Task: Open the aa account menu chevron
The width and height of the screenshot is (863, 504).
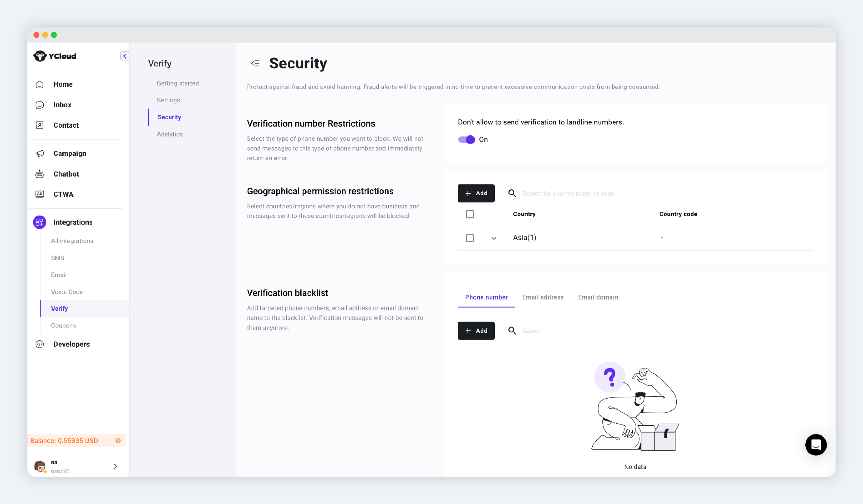Action: coord(115,466)
